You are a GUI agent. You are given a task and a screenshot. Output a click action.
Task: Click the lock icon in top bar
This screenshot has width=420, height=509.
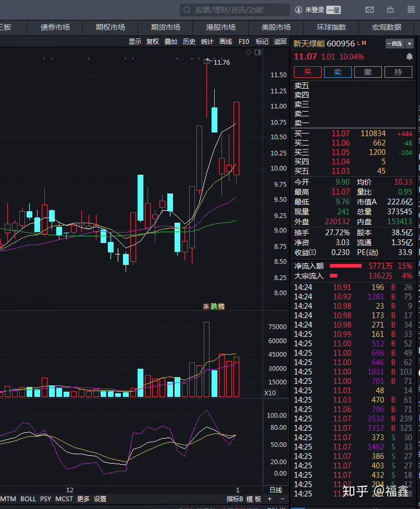390,9
